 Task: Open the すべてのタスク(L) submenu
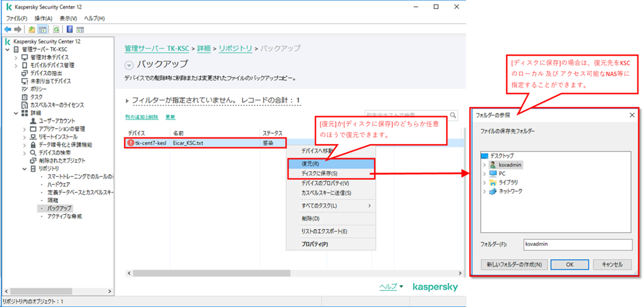331,206
